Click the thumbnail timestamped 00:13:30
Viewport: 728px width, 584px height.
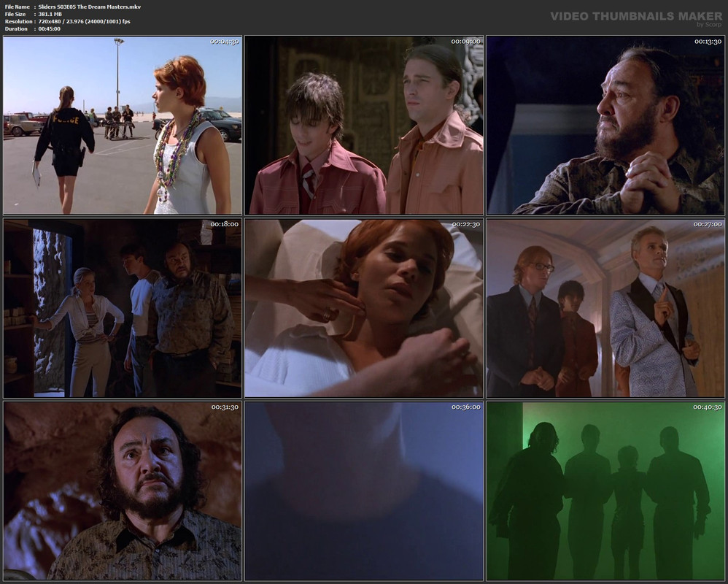point(605,125)
